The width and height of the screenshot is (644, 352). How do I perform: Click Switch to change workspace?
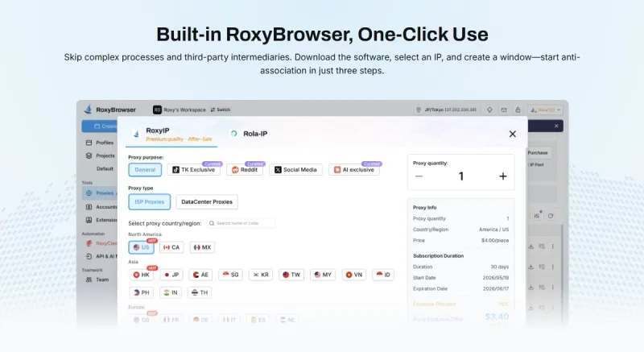click(221, 110)
